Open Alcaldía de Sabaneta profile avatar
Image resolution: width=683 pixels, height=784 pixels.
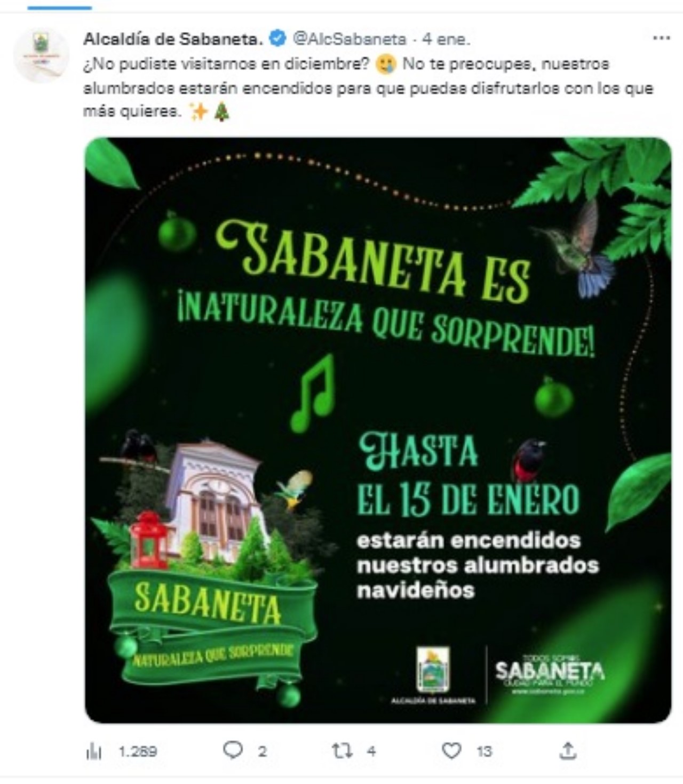point(41,55)
